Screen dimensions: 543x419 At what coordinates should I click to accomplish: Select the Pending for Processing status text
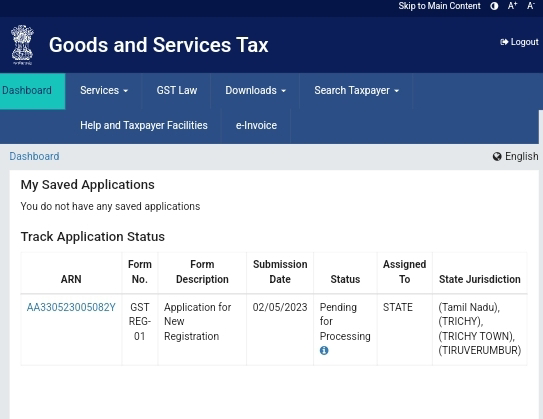click(x=345, y=322)
